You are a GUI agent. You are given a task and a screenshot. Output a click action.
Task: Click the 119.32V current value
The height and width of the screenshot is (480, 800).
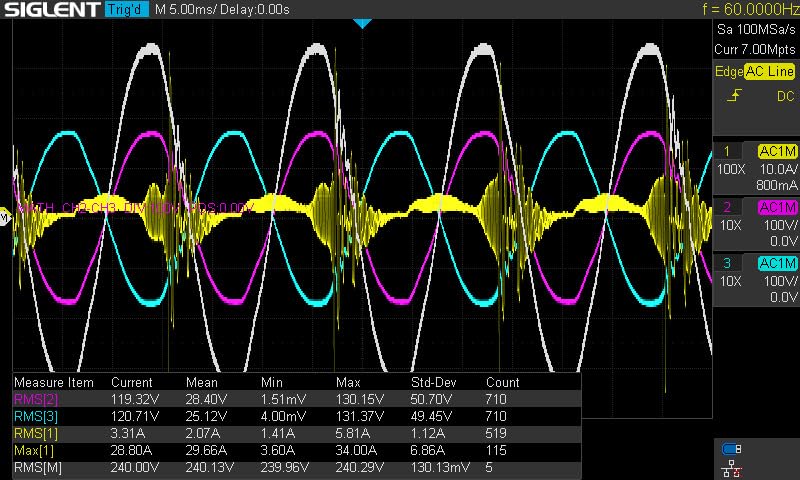[135, 399]
